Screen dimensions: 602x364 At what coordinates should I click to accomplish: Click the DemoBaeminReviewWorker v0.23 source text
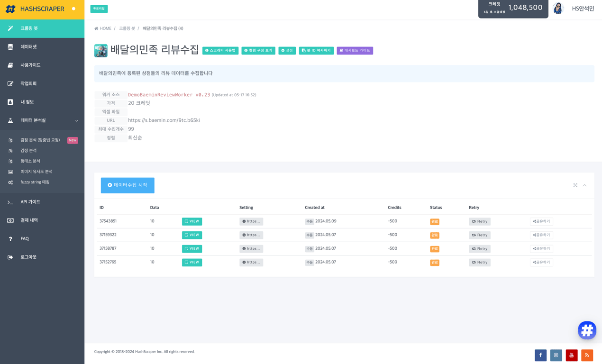point(169,95)
